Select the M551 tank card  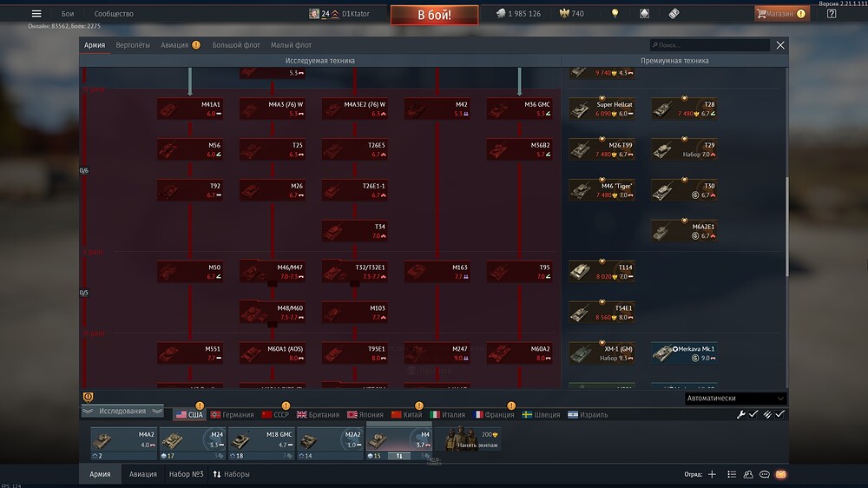tap(190, 353)
